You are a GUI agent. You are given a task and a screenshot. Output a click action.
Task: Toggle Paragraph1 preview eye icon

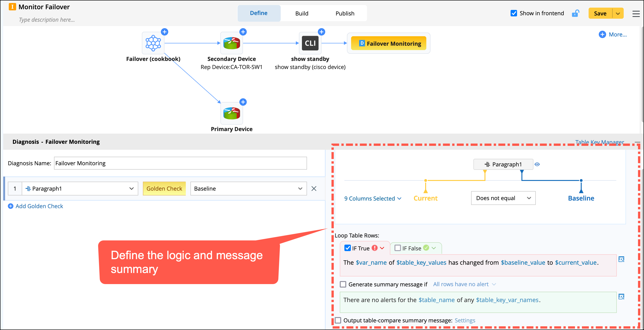[537, 164]
